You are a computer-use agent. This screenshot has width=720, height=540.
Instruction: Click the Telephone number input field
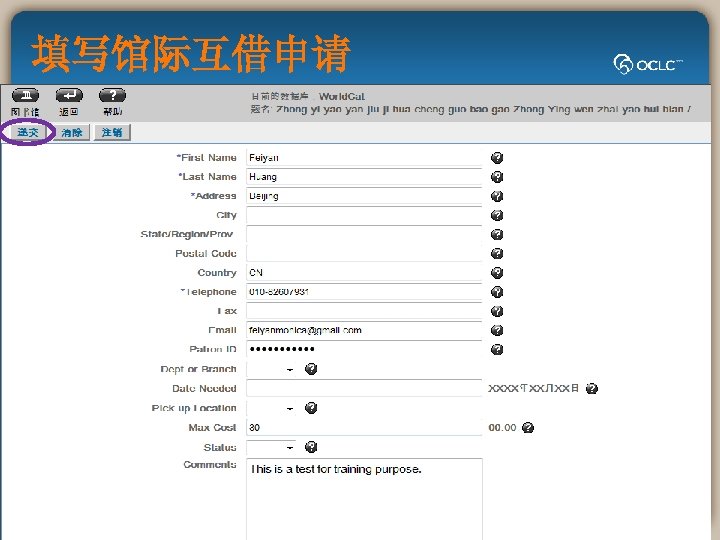(364, 292)
